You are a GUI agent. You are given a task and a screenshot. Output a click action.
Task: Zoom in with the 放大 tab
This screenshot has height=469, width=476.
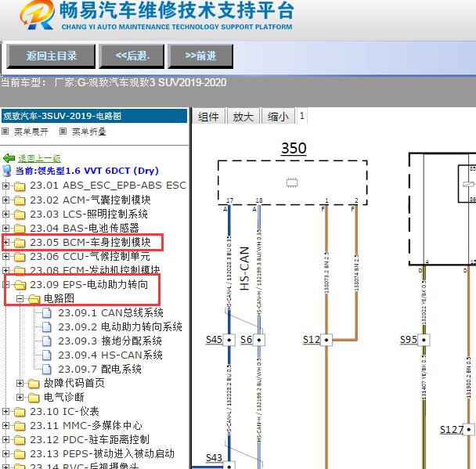coord(243,116)
